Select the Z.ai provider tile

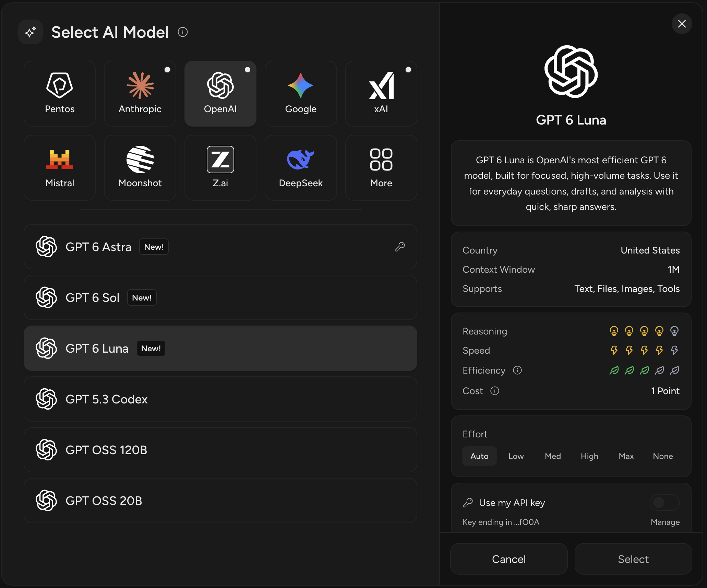click(x=220, y=167)
